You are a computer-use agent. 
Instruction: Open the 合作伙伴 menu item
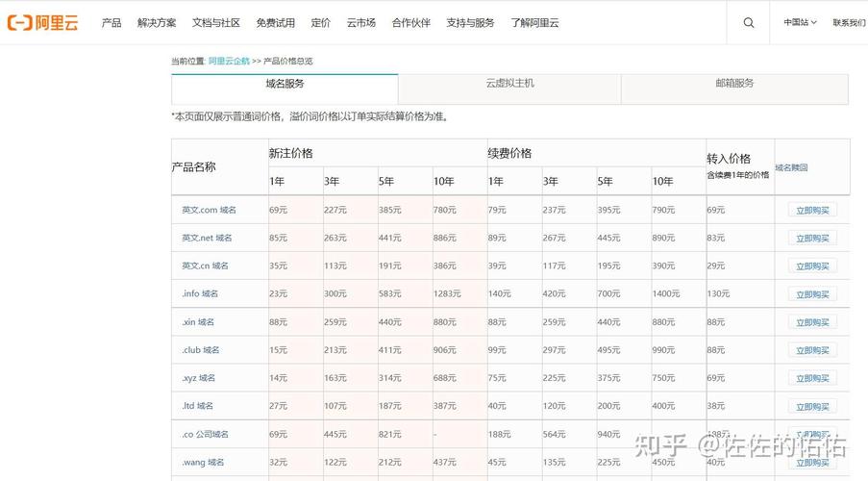[410, 23]
